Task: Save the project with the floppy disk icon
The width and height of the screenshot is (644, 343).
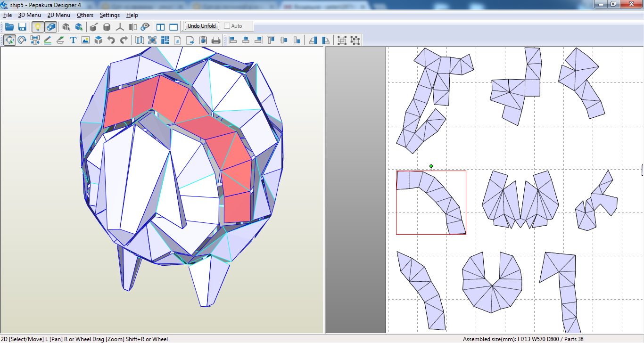Action: click(22, 26)
